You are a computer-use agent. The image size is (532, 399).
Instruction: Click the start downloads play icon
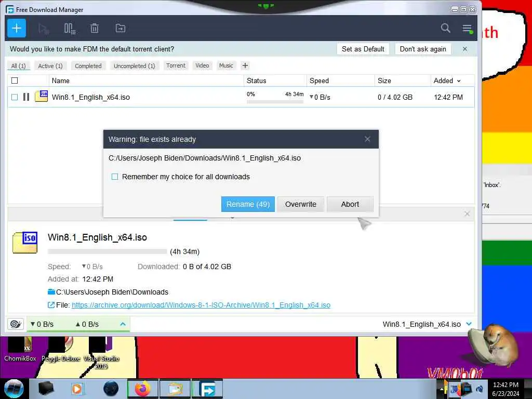44,29
